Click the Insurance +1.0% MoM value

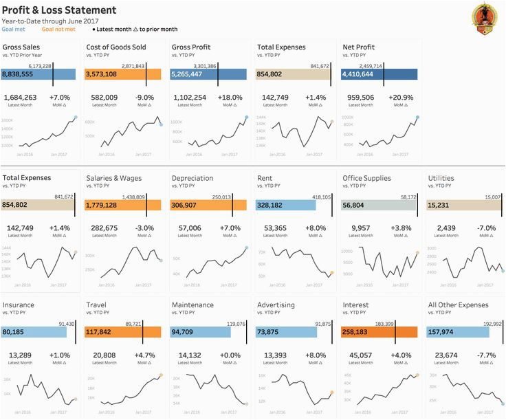pyautogui.click(x=59, y=355)
